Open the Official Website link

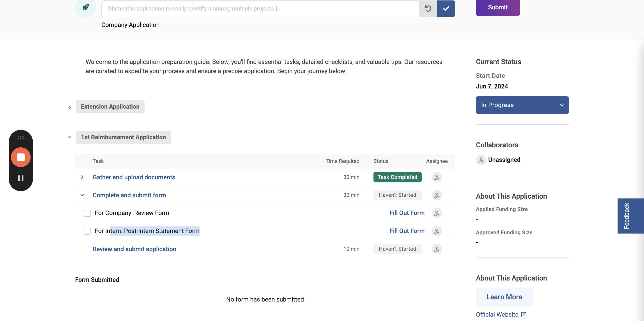click(x=497, y=314)
